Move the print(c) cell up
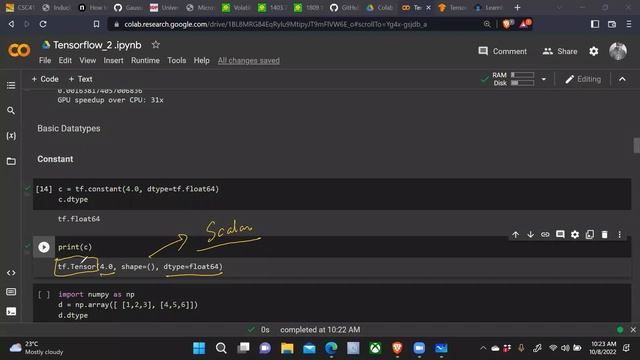The image size is (640, 360). click(516, 234)
